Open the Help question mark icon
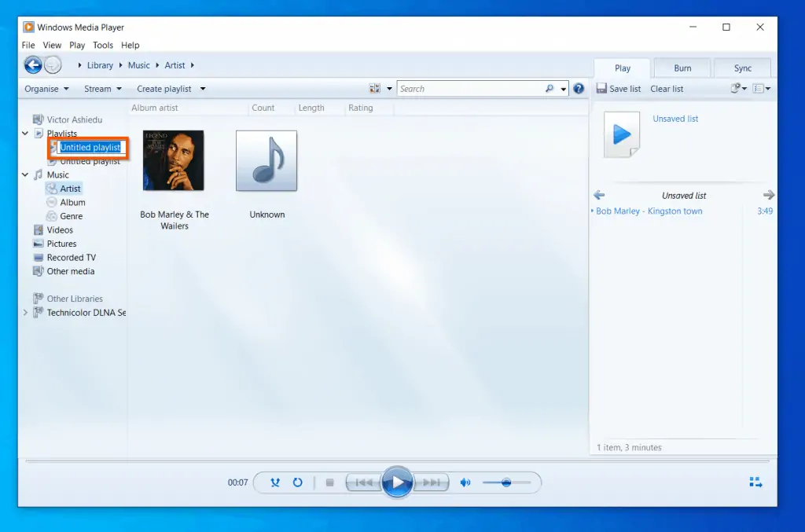 (579, 88)
